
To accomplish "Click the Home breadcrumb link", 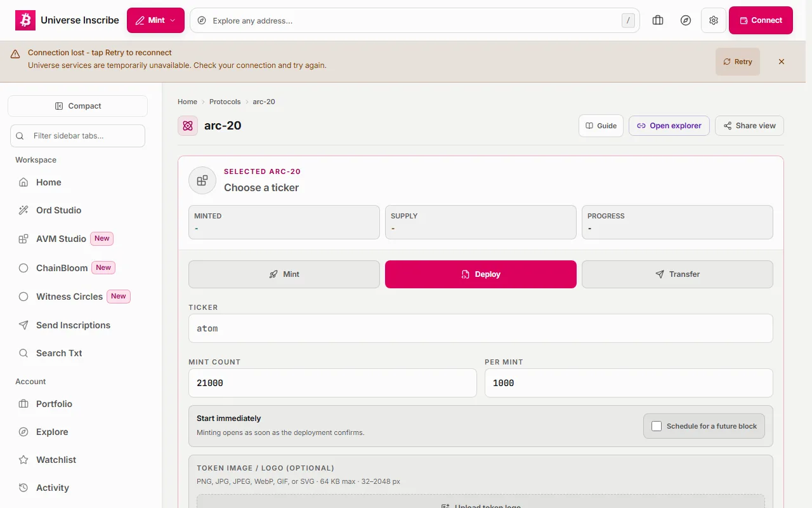I will [x=187, y=102].
